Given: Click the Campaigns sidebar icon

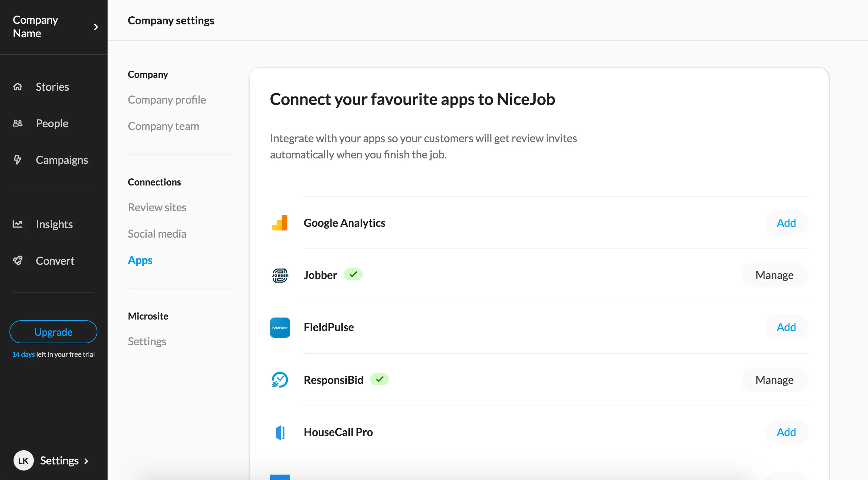Looking at the screenshot, I should (x=18, y=160).
